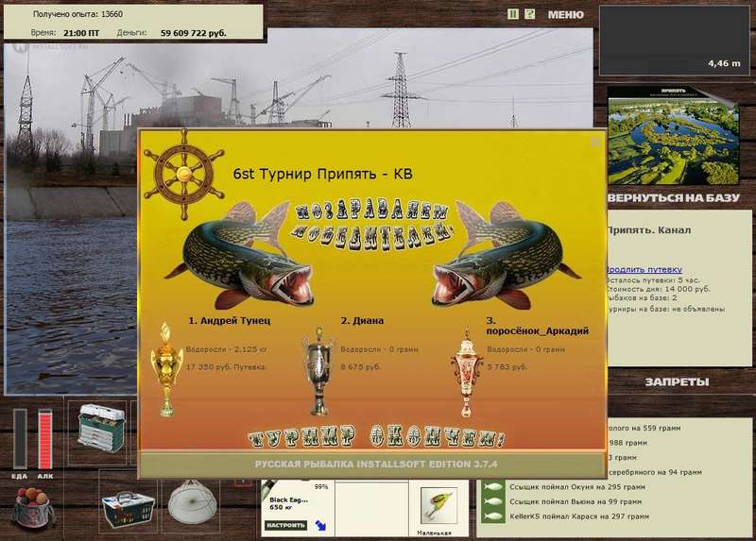Open the МЕНЮ menu
Viewport: 756px width, 541px height.
(565, 15)
